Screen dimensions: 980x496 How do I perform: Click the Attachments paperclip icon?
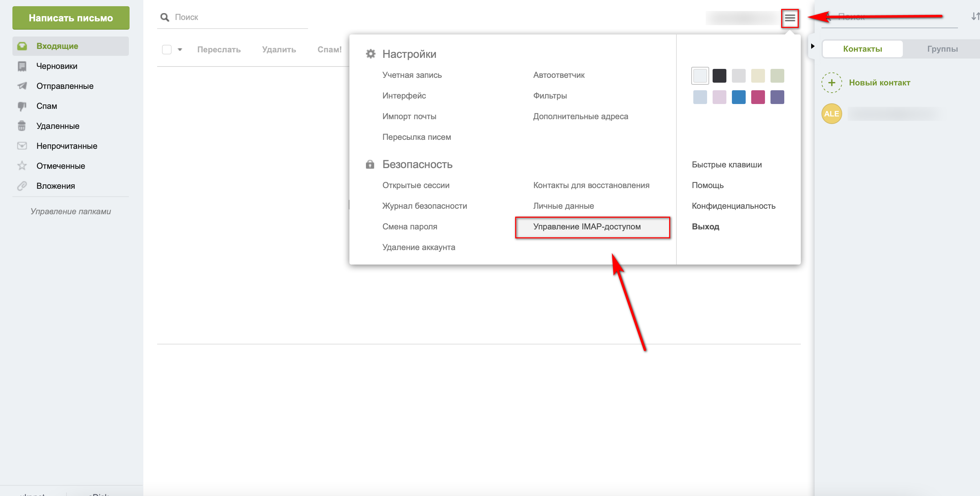(x=22, y=186)
